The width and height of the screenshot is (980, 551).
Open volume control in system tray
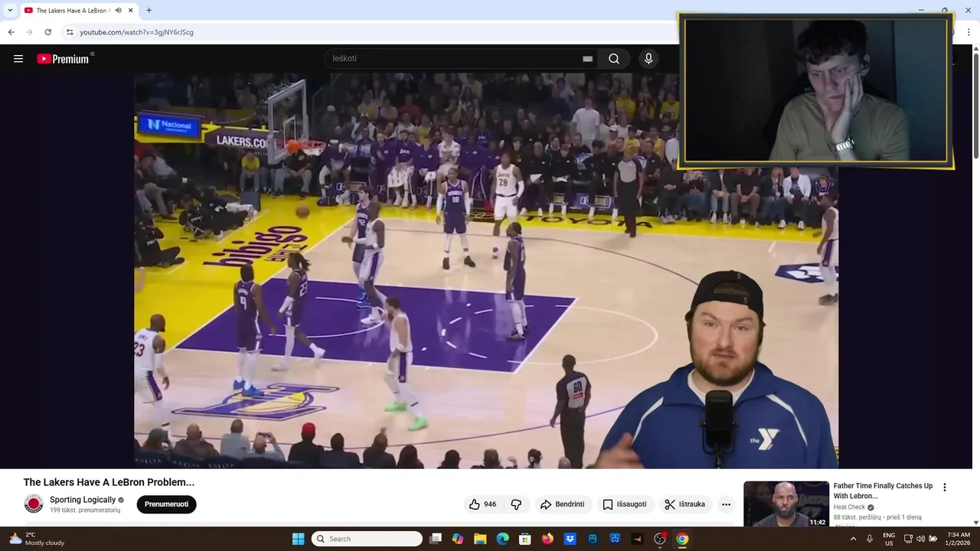pos(920,539)
